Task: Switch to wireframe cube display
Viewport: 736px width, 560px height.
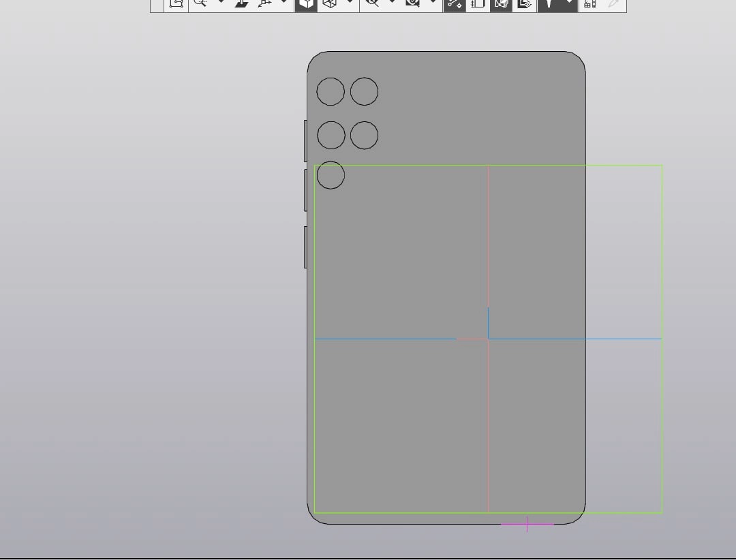Action: (330, 4)
